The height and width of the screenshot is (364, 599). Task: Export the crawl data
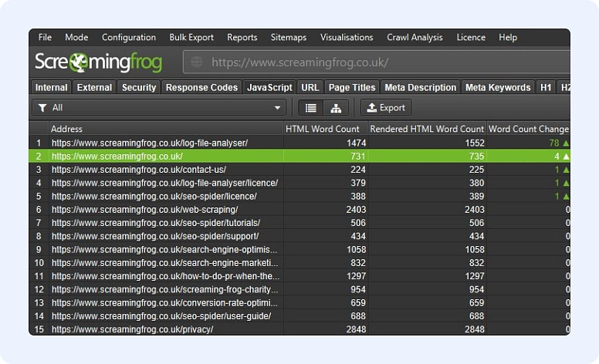pos(386,108)
